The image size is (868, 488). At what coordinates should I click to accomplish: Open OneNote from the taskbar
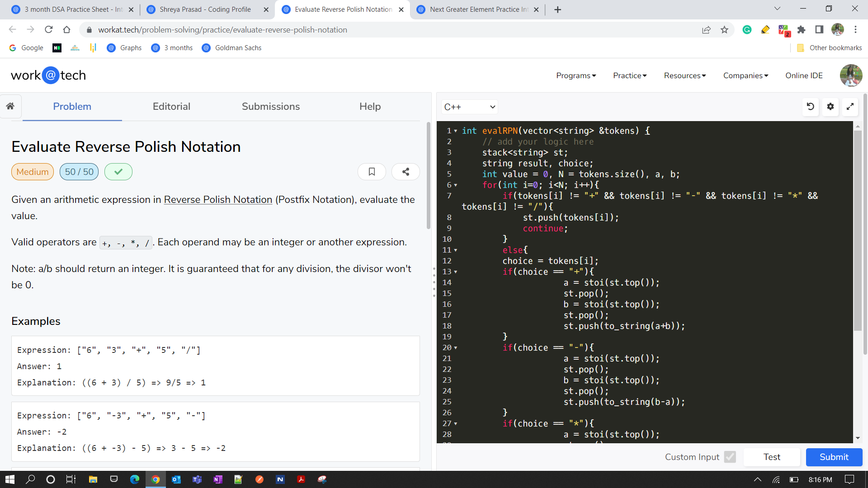218,479
